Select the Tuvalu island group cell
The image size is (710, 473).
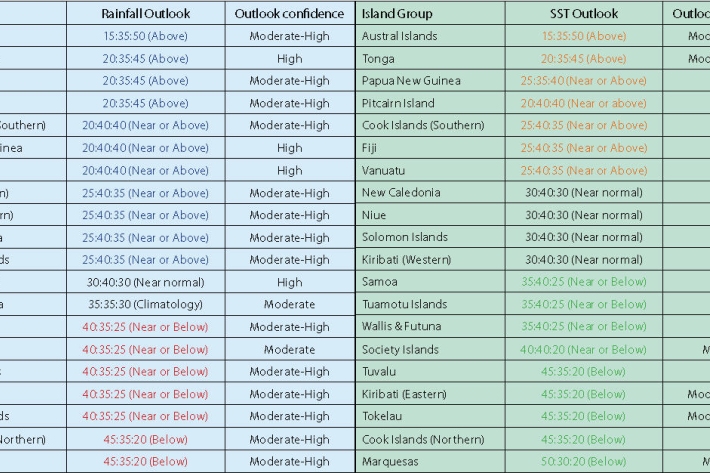[x=380, y=372]
